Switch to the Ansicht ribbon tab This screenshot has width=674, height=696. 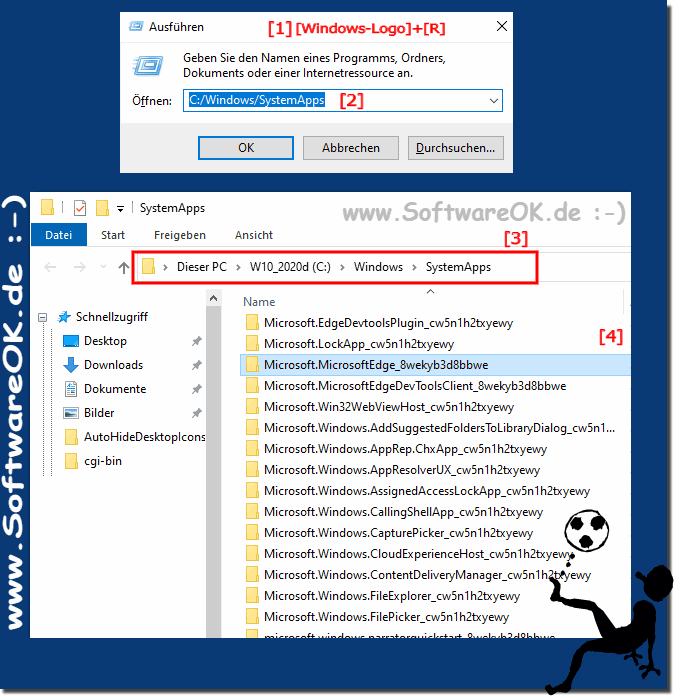click(254, 235)
